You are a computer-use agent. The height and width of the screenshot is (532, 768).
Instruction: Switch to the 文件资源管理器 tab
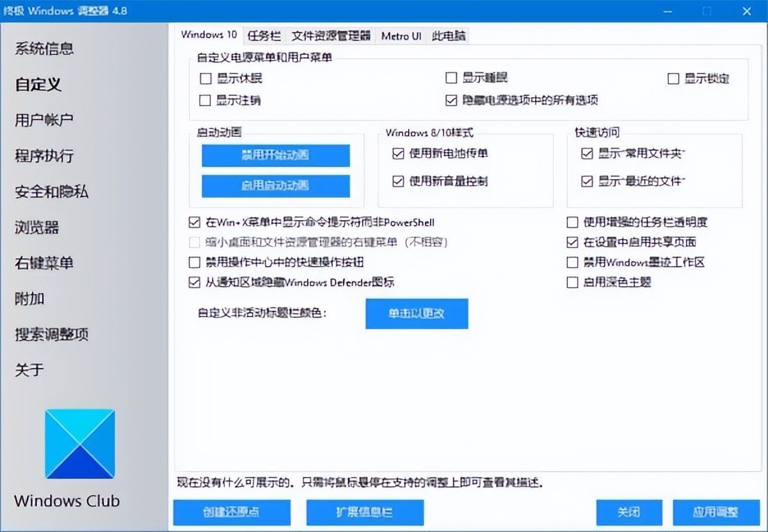click(x=331, y=36)
